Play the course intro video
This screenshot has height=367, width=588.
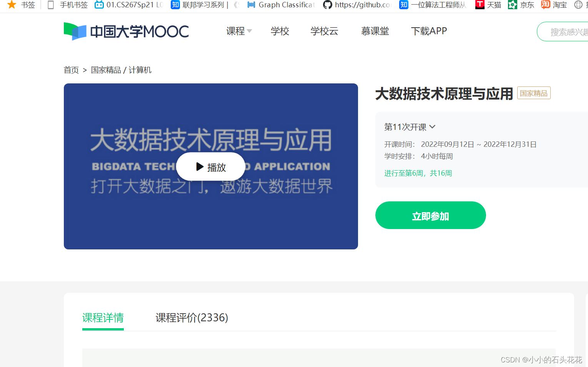coord(211,167)
